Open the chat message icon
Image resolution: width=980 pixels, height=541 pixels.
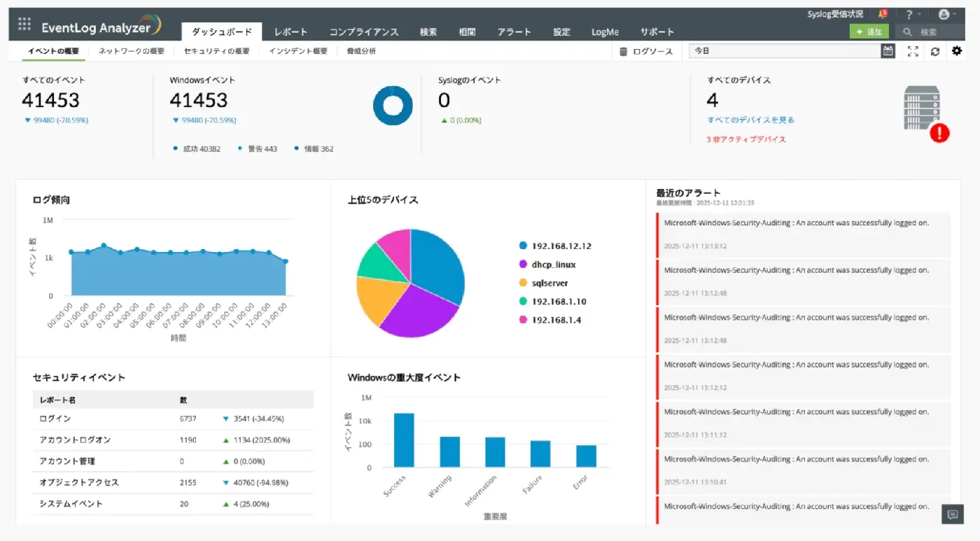click(952, 514)
